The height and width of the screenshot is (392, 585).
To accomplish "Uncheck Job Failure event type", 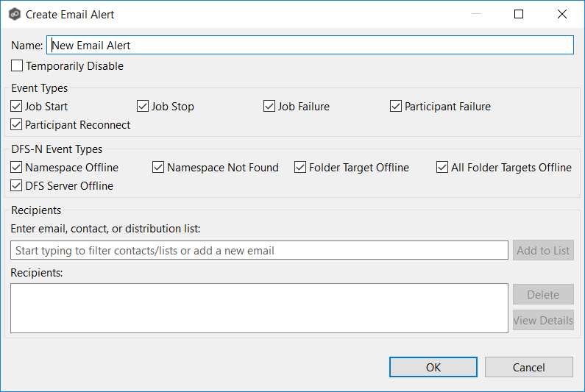I will point(269,107).
